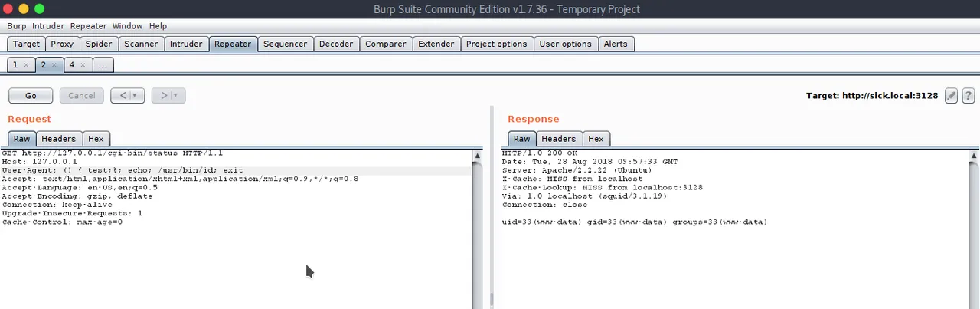Viewport: 980px width, 309px height.
Task: Close Repeater tab 1 with its x
Action: 26,65
